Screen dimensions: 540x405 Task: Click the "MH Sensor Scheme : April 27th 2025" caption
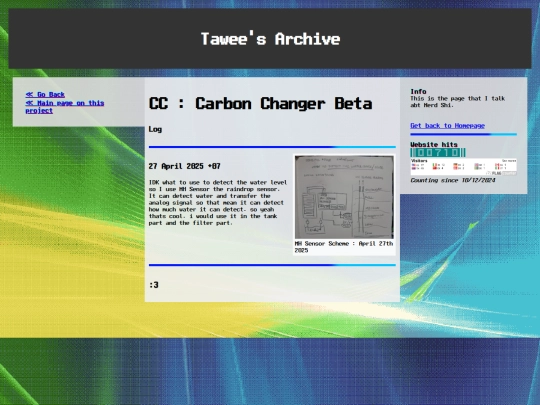(344, 247)
